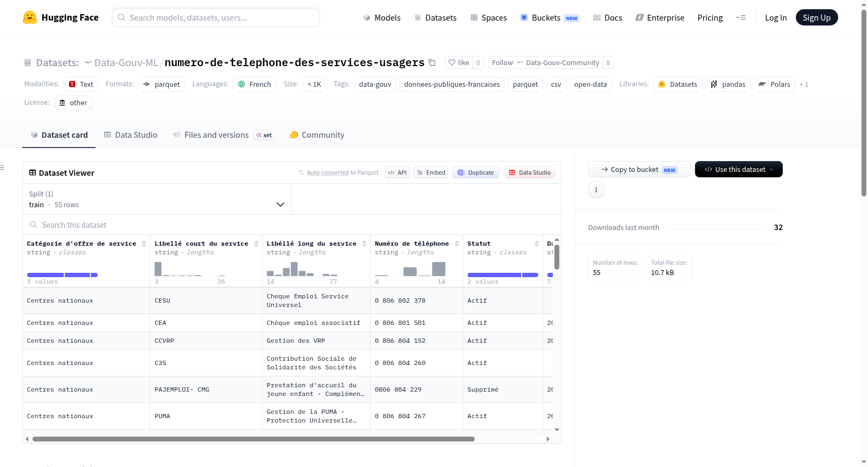Open the Files and versions tab
The image size is (868, 467).
[x=223, y=135]
